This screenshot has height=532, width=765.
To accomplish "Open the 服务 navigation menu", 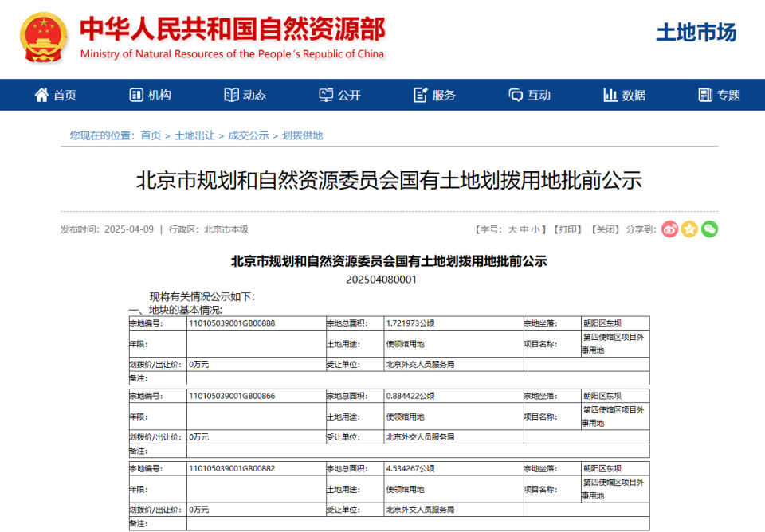I will (x=444, y=95).
